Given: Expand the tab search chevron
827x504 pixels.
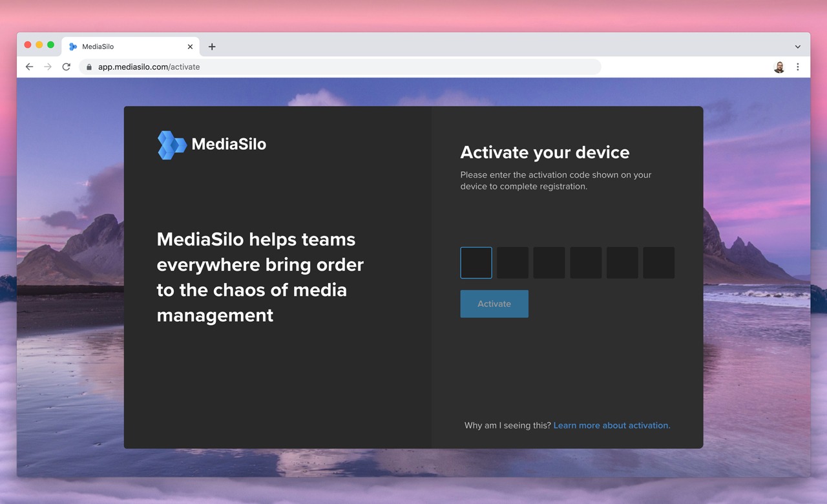Looking at the screenshot, I should pyautogui.click(x=798, y=47).
